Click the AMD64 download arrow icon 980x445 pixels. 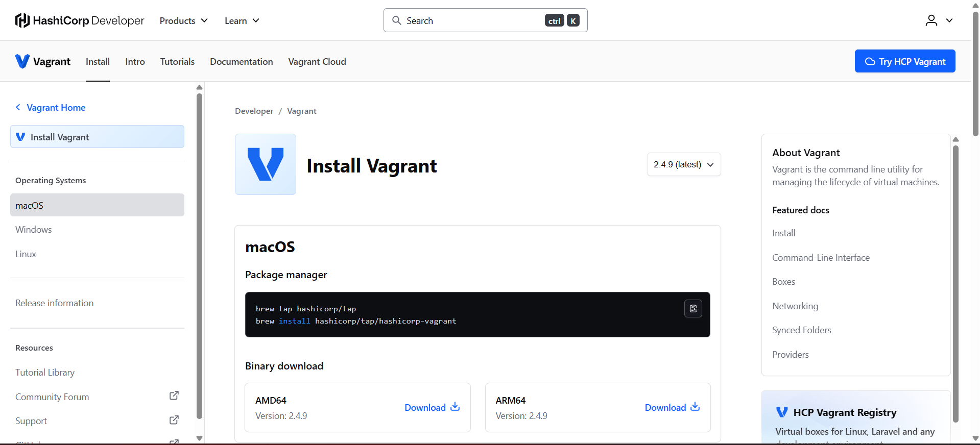pyautogui.click(x=455, y=407)
